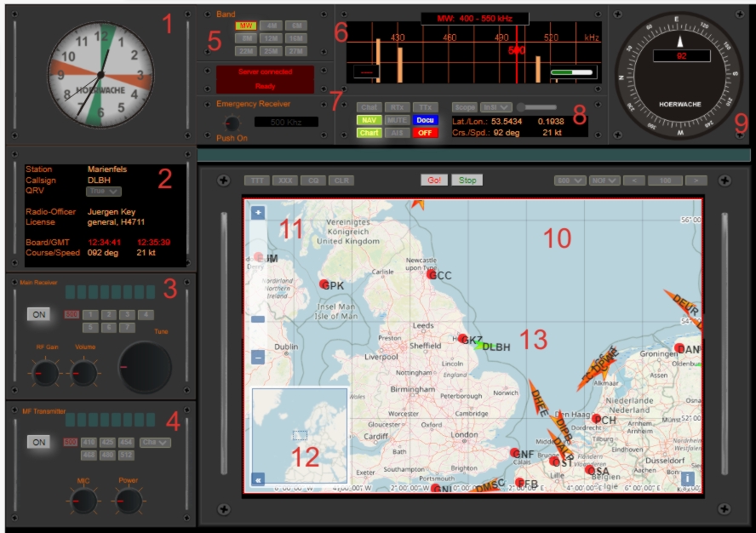Zoom out on the map

(258, 358)
